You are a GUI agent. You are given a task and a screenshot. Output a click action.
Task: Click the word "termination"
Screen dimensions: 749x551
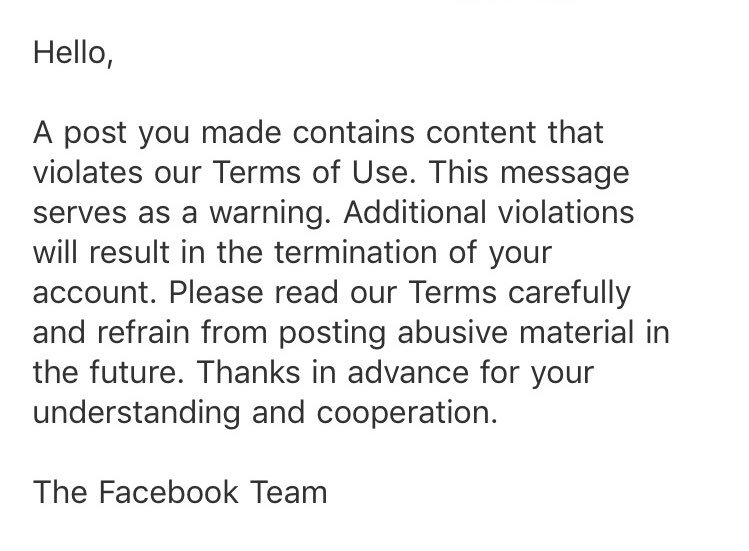[355, 252]
